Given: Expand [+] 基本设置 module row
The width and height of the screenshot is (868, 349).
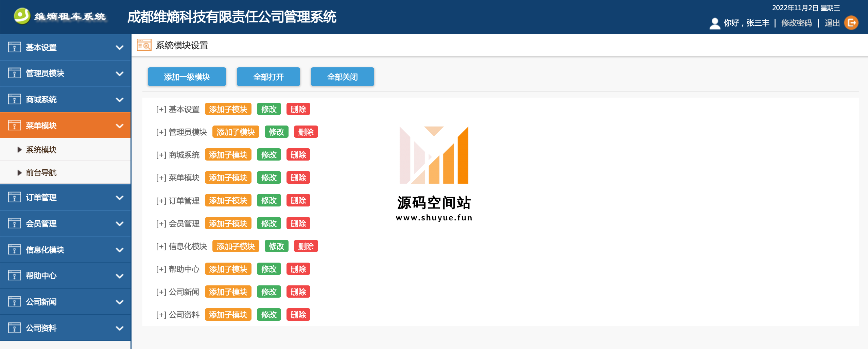Looking at the screenshot, I should tap(161, 109).
